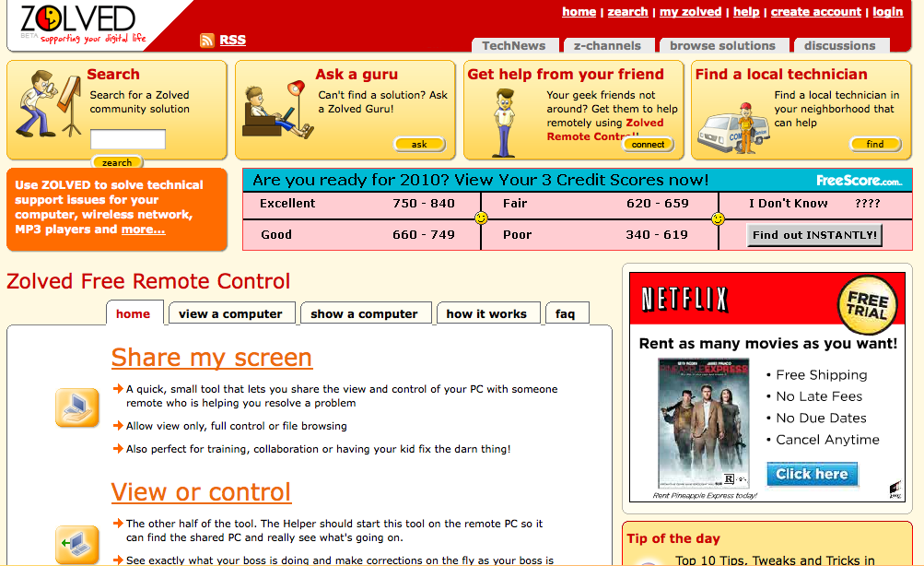Click the Tip of the day heading
This screenshot has width=924, height=566.
point(673,538)
